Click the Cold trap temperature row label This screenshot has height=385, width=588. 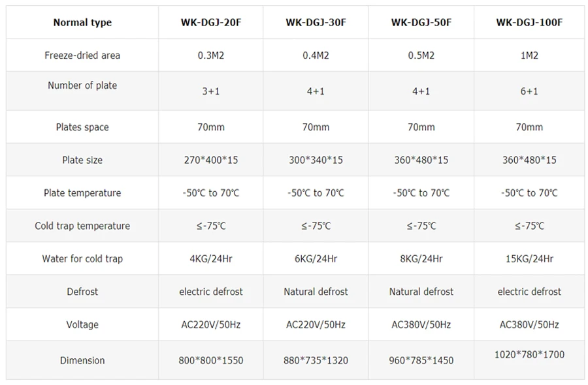click(x=82, y=226)
